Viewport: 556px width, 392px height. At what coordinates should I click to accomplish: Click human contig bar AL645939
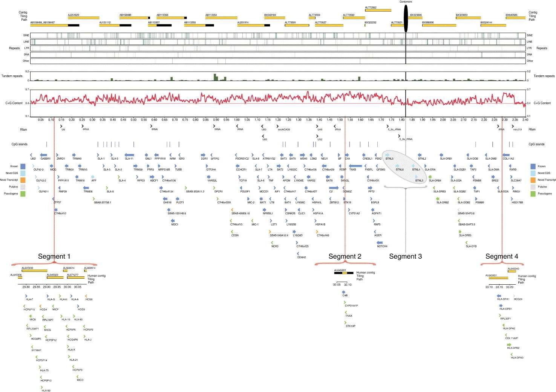coord(34,270)
